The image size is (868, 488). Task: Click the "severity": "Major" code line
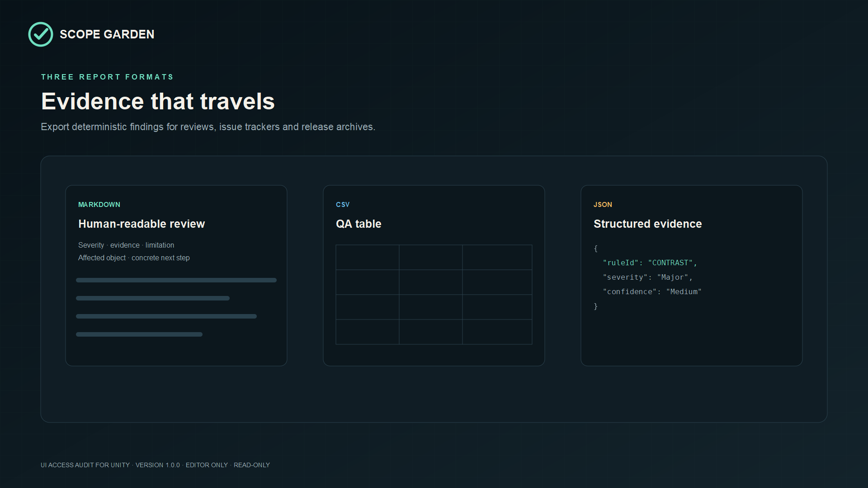(x=647, y=277)
